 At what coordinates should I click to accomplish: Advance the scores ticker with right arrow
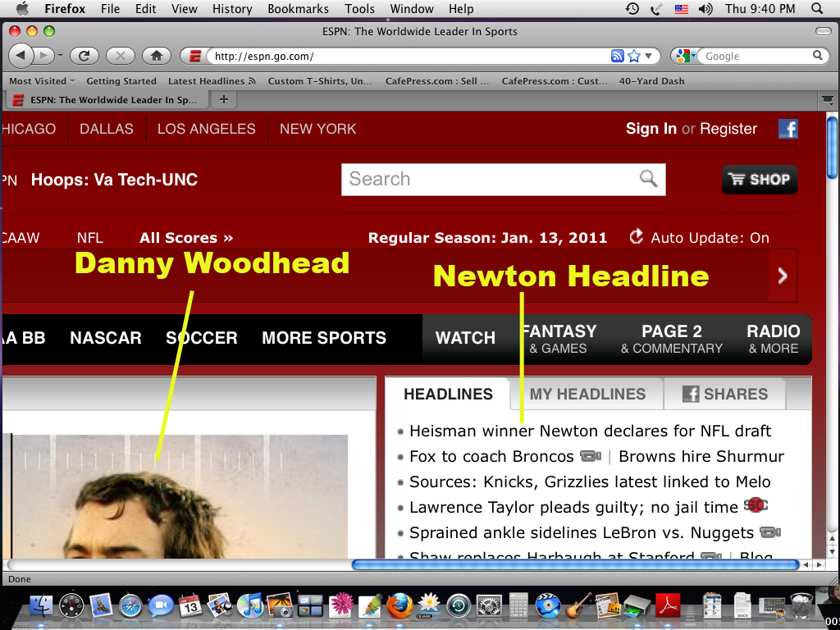783,276
